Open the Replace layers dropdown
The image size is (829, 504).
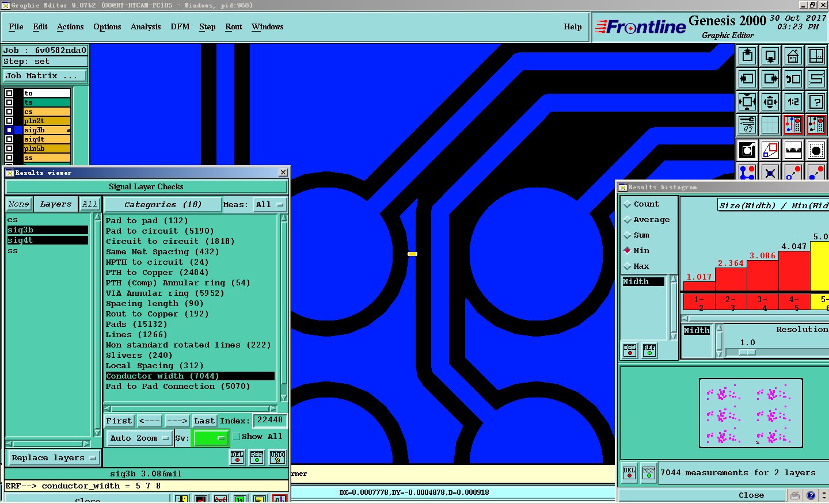point(54,458)
